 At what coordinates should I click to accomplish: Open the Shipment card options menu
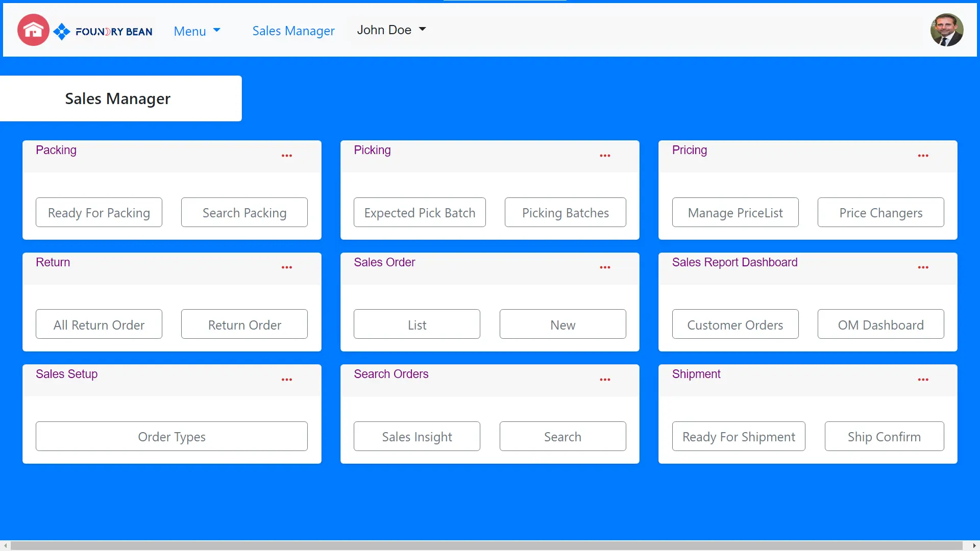(923, 380)
